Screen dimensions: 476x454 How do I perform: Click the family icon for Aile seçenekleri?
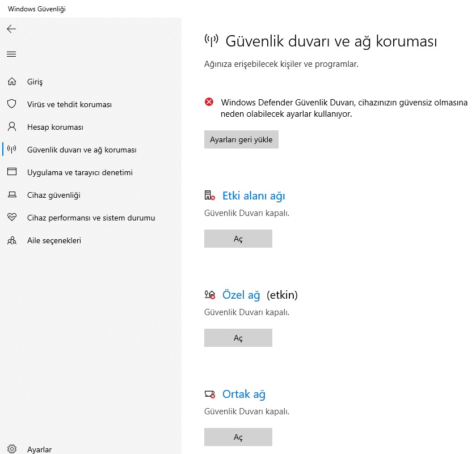pyautogui.click(x=12, y=240)
